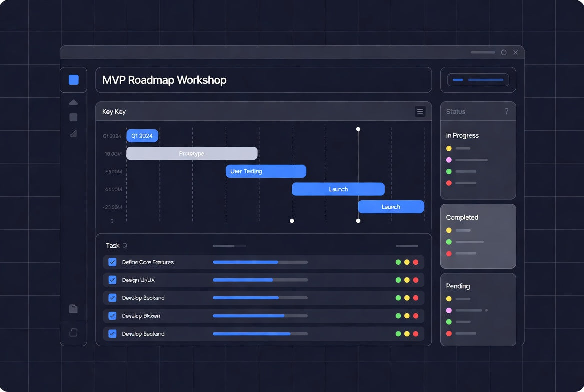Click the Key Key panel title
The width and height of the screenshot is (584, 392).
pos(114,112)
